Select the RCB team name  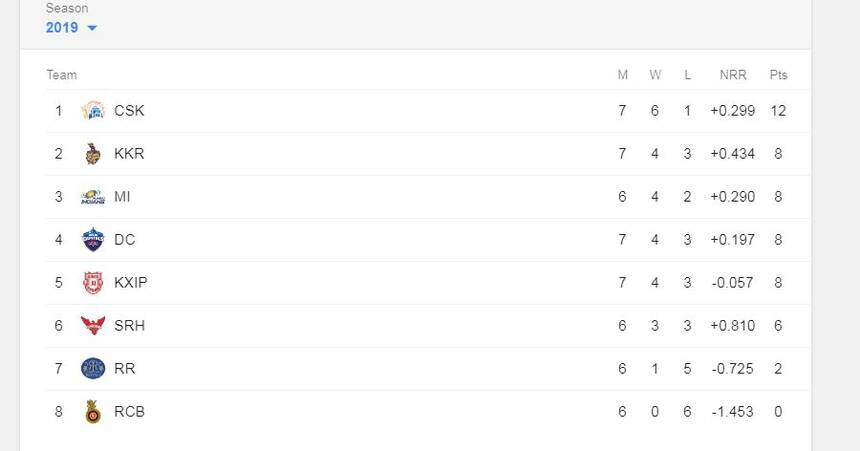(x=129, y=412)
